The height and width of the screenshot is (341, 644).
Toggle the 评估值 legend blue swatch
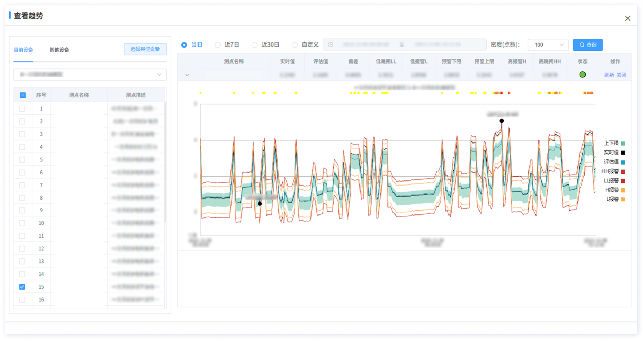pyautogui.click(x=623, y=162)
